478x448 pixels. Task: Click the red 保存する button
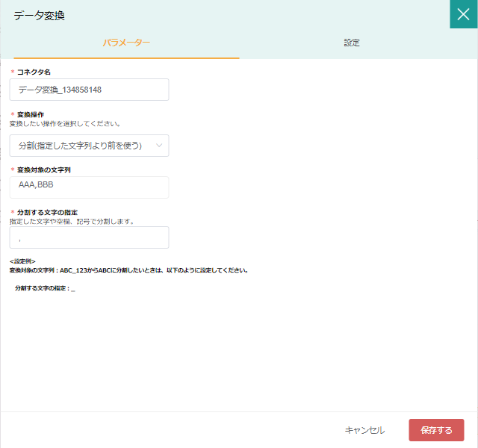click(436, 430)
